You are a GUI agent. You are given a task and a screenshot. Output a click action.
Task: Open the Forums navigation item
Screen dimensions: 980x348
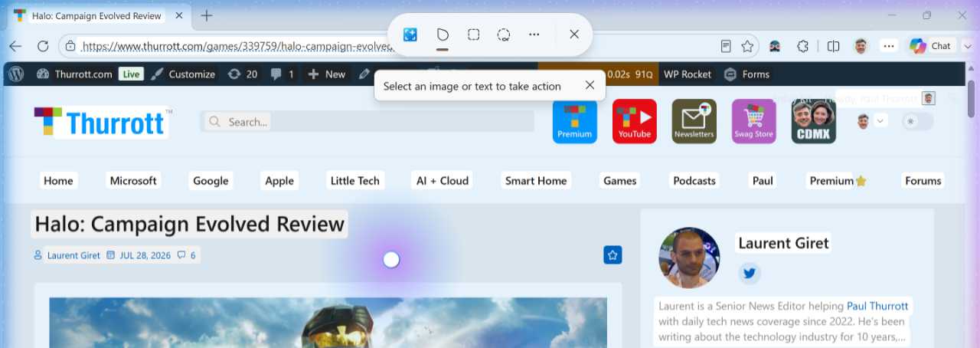tap(923, 180)
